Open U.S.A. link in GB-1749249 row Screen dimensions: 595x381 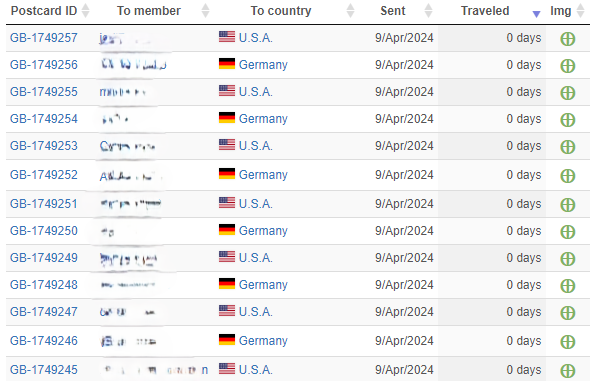[x=255, y=258]
